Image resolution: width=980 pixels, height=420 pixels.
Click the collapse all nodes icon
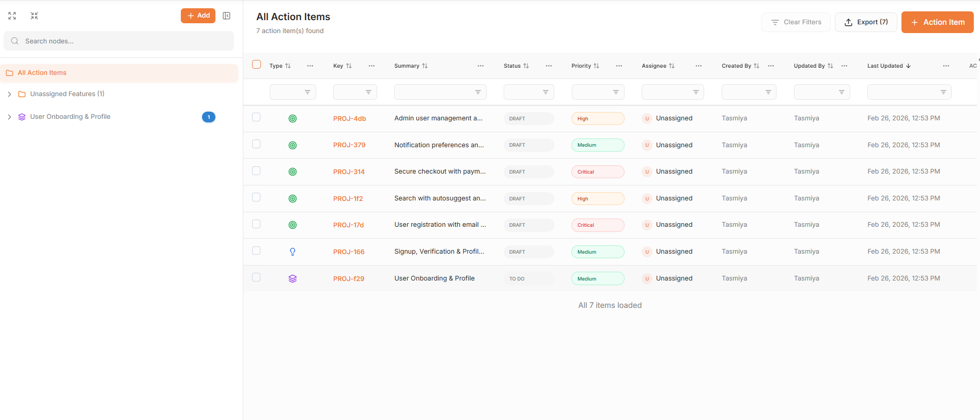point(34,16)
